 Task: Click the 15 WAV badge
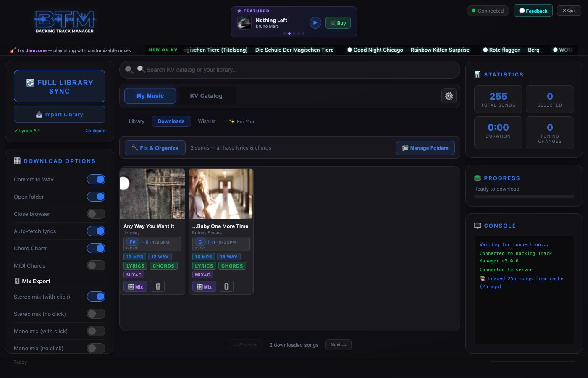point(229,257)
